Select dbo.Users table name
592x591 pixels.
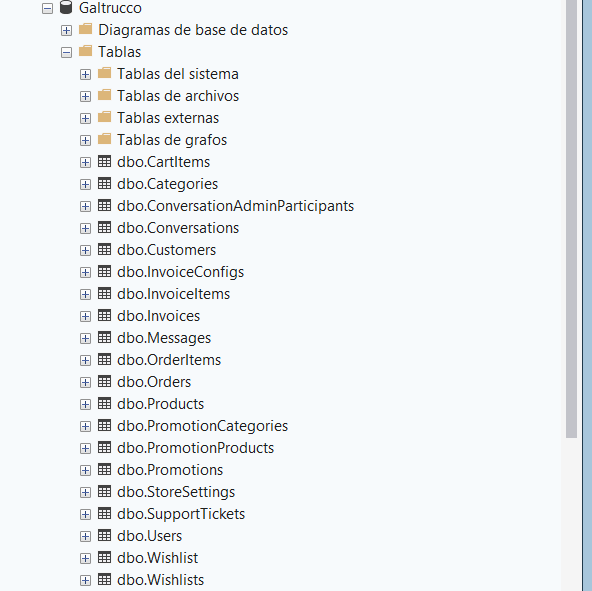(150, 536)
